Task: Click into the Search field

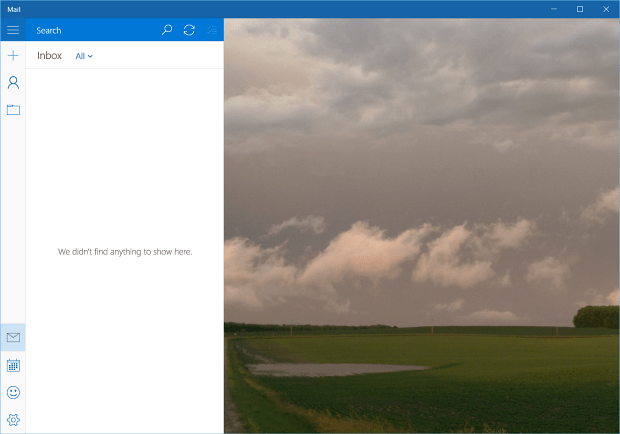Action: coord(93,30)
